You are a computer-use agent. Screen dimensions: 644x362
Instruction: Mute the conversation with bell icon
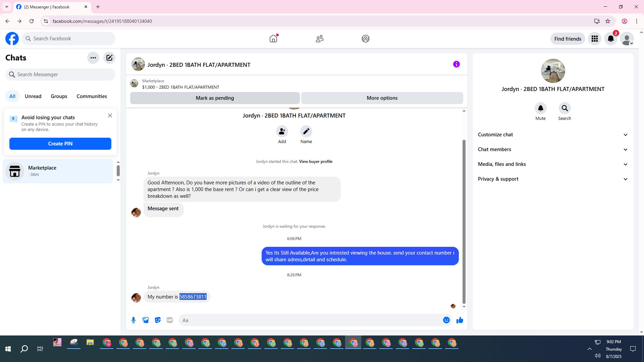541,108
